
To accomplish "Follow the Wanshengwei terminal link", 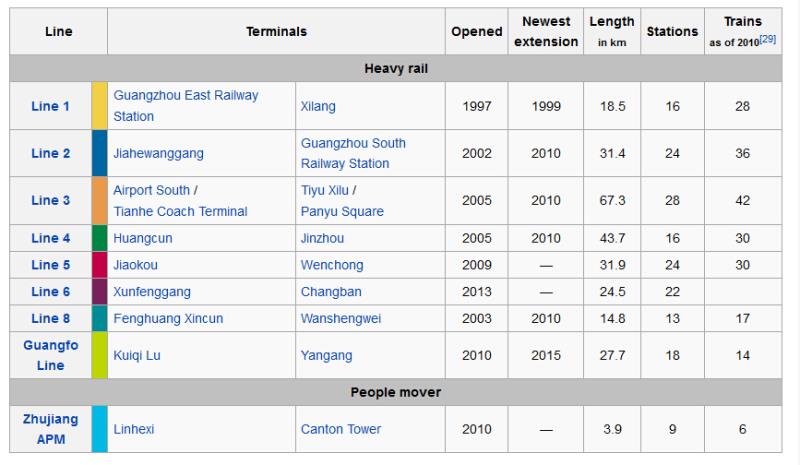I will (341, 319).
